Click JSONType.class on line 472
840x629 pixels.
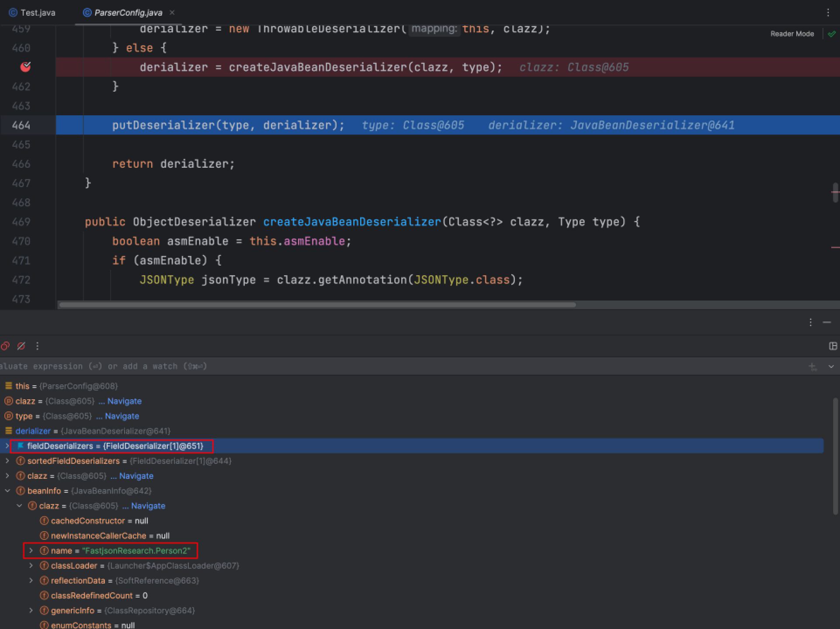pyautogui.click(x=462, y=280)
